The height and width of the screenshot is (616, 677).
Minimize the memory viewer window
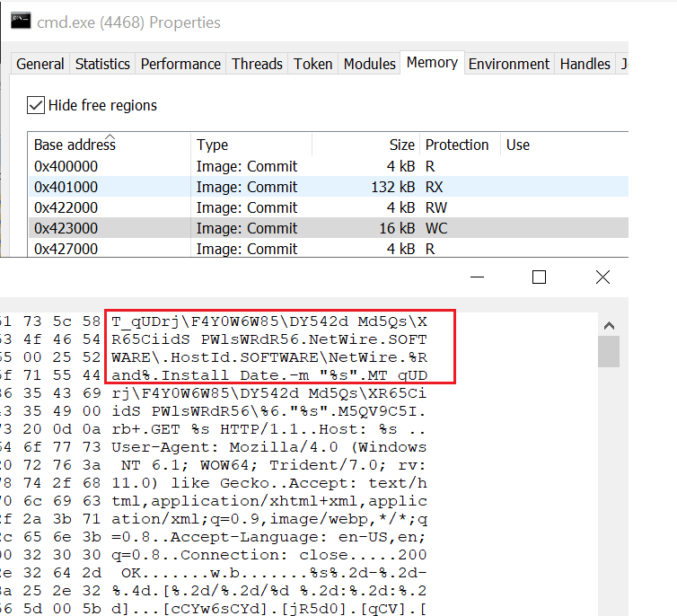coord(477,277)
